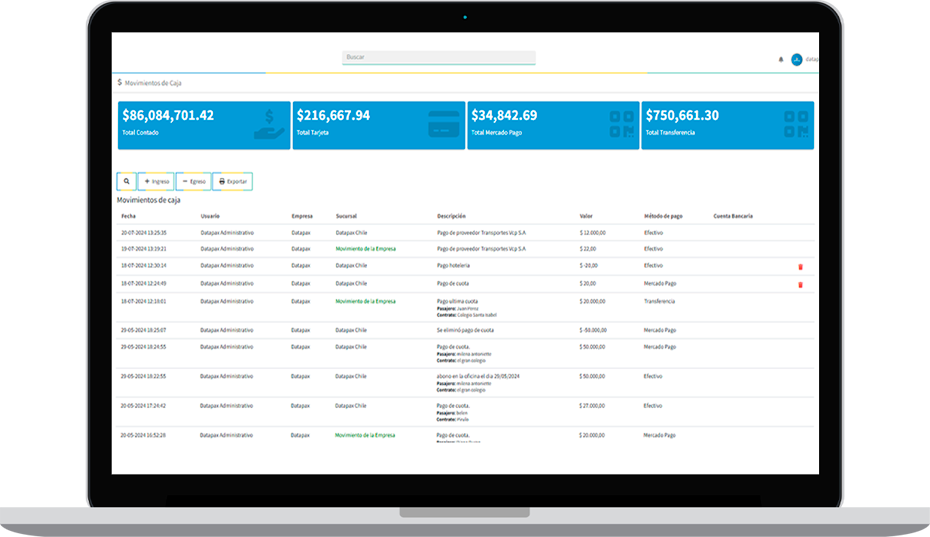Click the Método de pago column header

664,216
